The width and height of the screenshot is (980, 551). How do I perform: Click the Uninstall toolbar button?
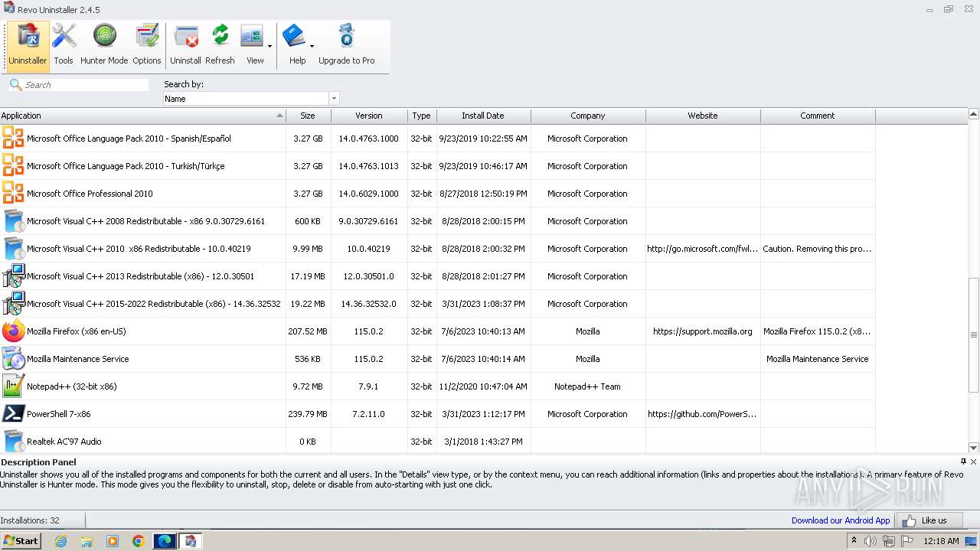coord(185,44)
